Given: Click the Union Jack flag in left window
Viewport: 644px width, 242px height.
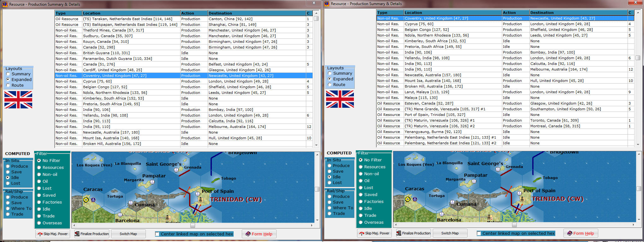Looking at the screenshot, I should click(18, 100).
